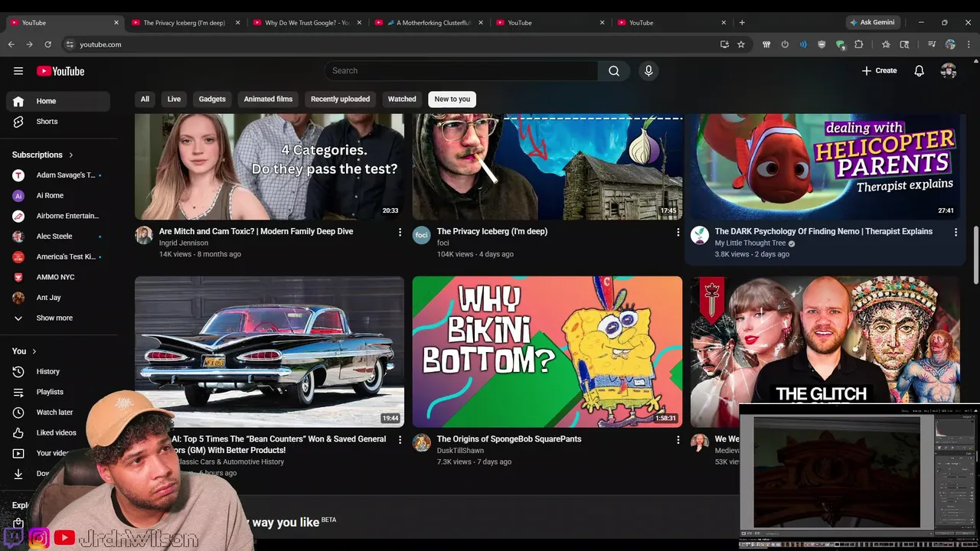This screenshot has height=551, width=980.
Task: Expand the You section chevron
Action: coord(34,351)
